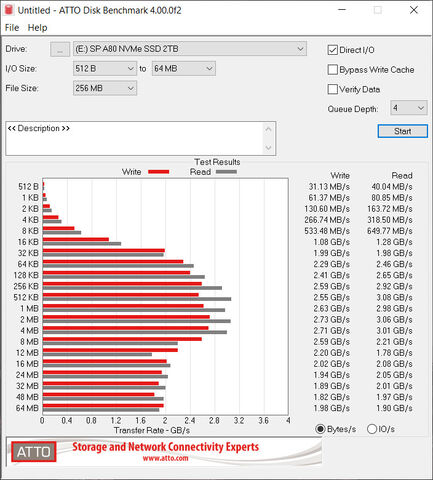Image resolution: width=433 pixels, height=480 pixels.
Task: Open the File Size 256 MB dropdown
Action: tap(105, 88)
